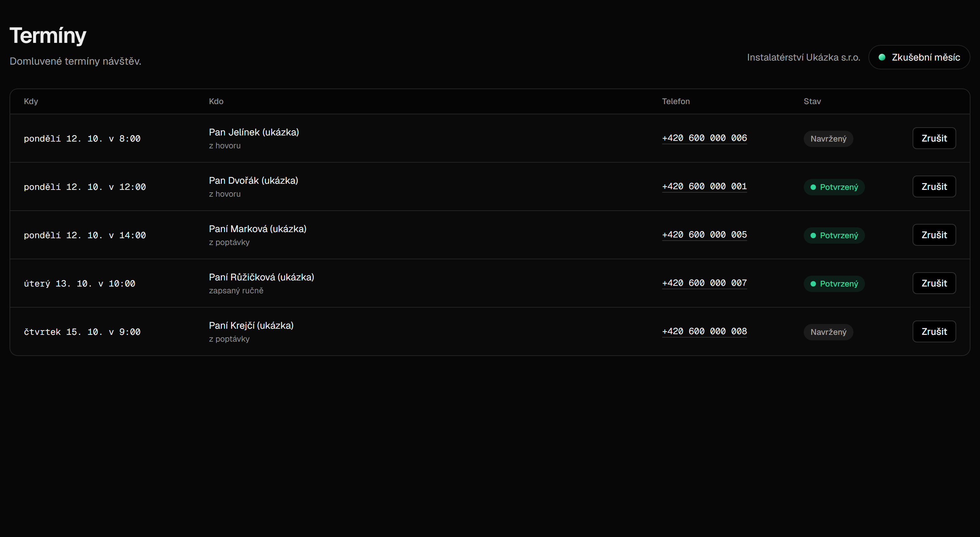Click subtitle 'Domluvené termíny návštěv.'

point(75,61)
